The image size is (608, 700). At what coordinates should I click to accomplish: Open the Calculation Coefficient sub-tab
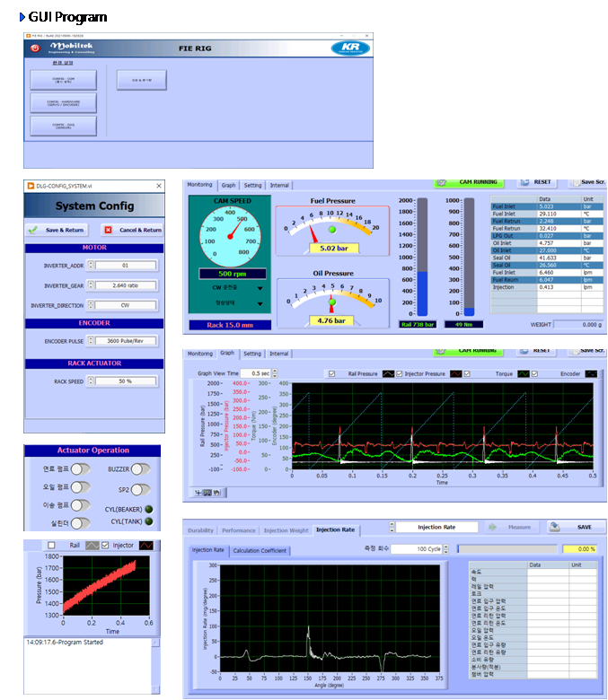(260, 550)
